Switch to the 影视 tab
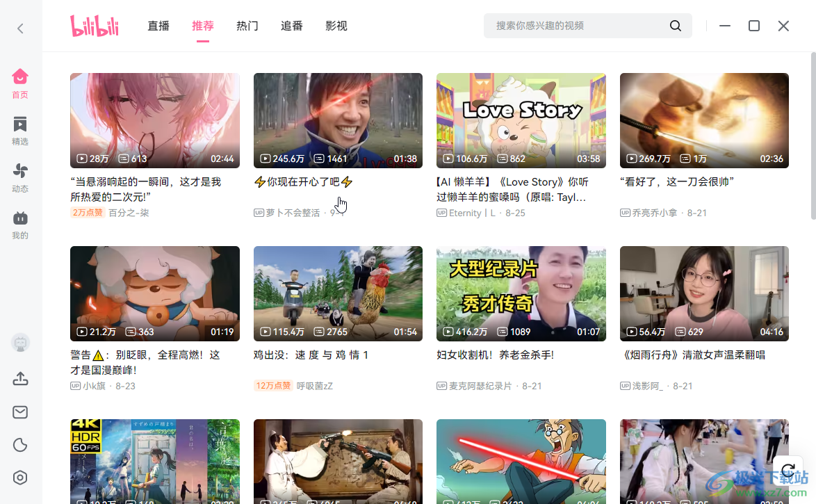Screen dimensions: 816x504 click(x=336, y=26)
